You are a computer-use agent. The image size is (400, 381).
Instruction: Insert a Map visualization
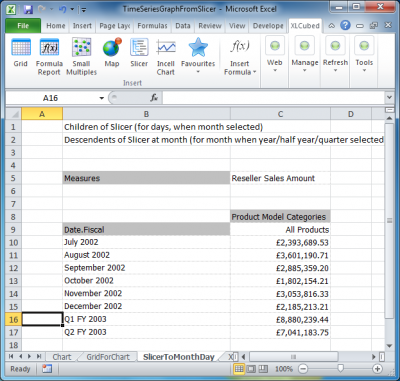(x=112, y=53)
